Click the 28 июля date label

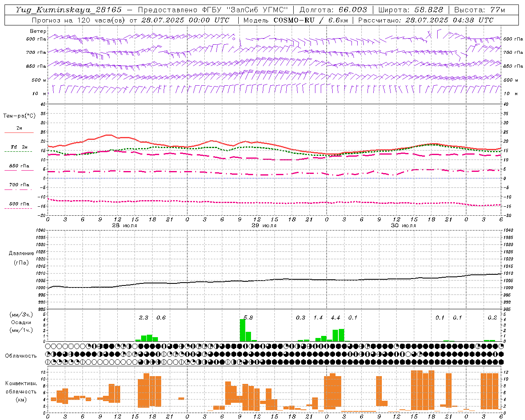[124, 225]
